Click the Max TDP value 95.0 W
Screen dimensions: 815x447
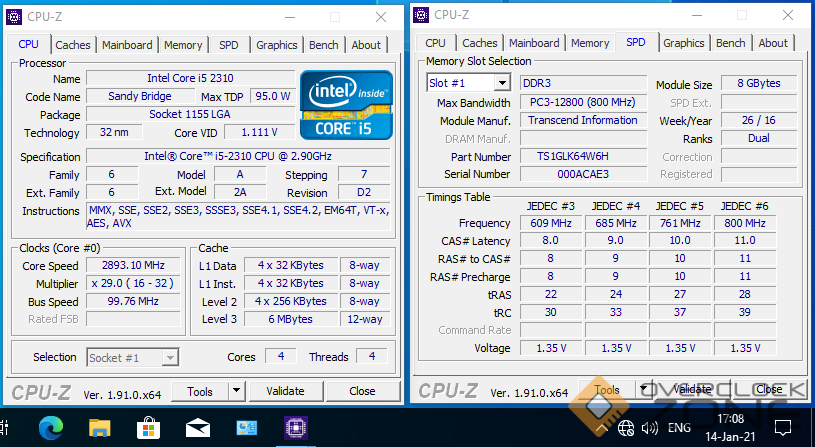[272, 96]
